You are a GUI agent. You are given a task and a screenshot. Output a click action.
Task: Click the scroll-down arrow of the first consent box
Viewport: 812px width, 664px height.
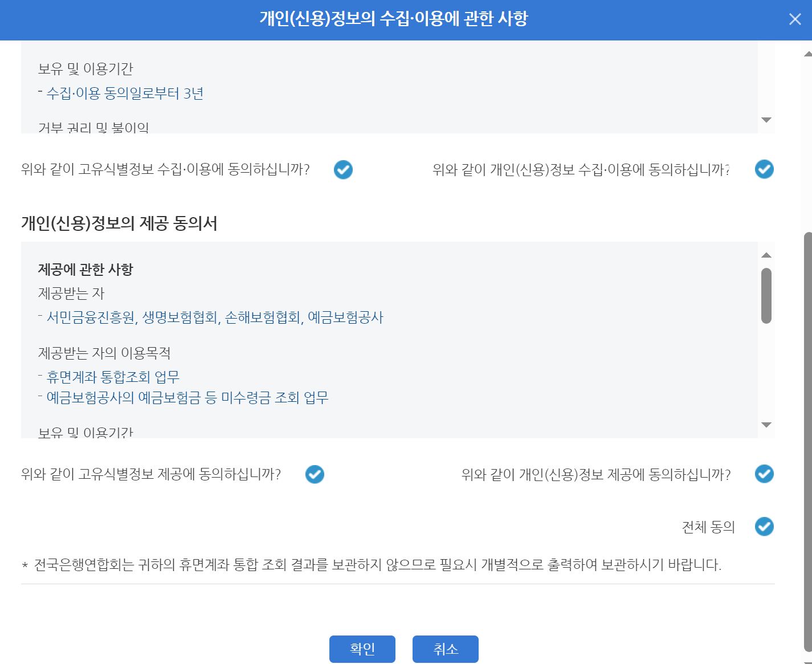[x=766, y=120]
